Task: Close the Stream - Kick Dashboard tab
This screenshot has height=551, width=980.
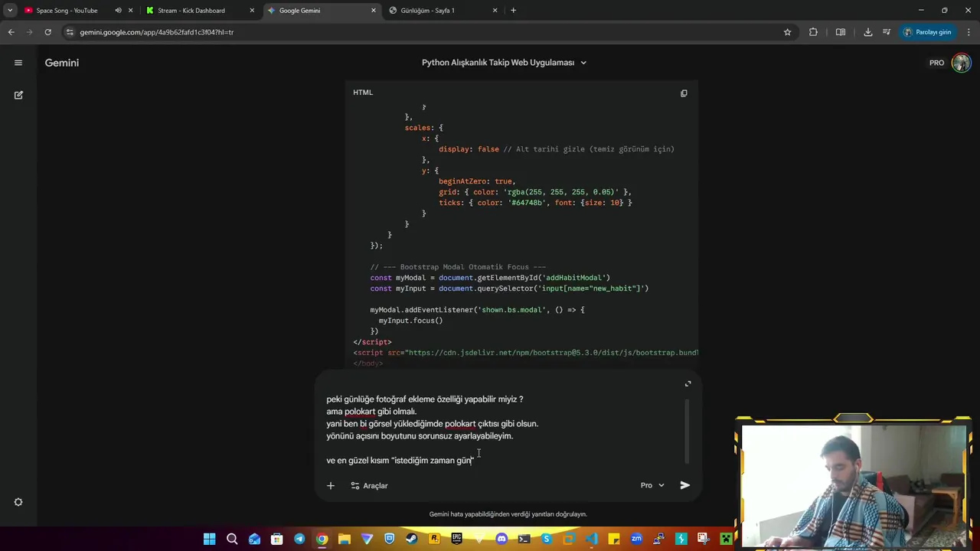Action: (x=253, y=11)
